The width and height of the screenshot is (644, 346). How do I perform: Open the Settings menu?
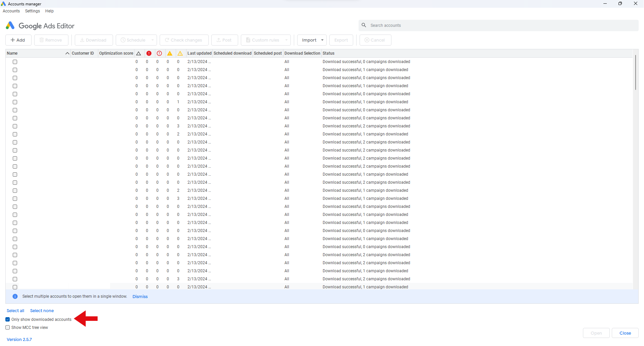click(x=33, y=11)
